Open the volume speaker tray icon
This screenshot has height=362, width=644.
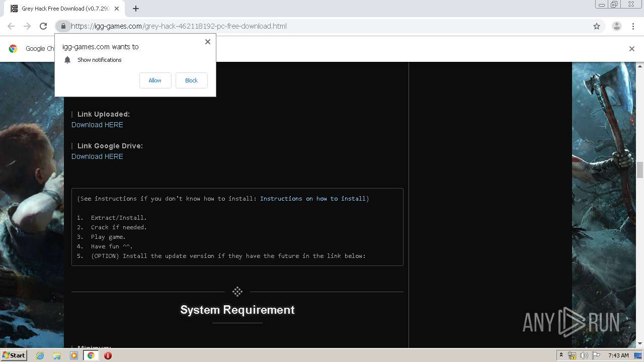pos(584,355)
